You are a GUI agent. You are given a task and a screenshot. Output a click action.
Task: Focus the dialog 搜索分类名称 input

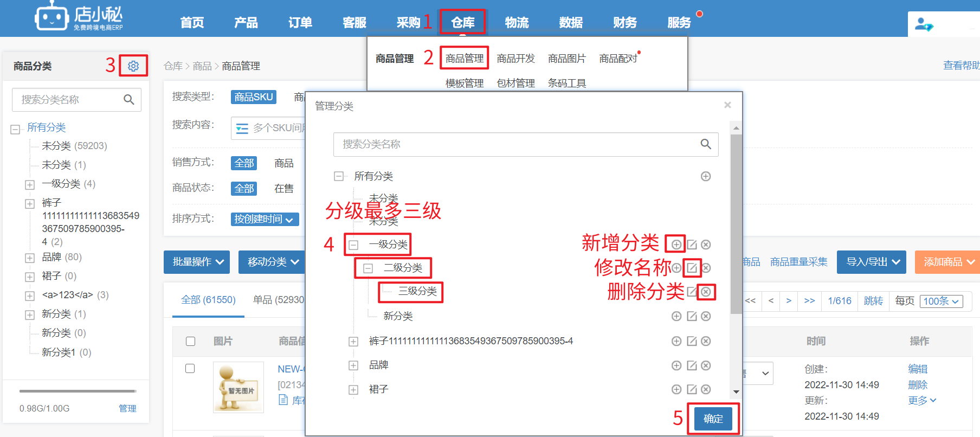pos(526,144)
